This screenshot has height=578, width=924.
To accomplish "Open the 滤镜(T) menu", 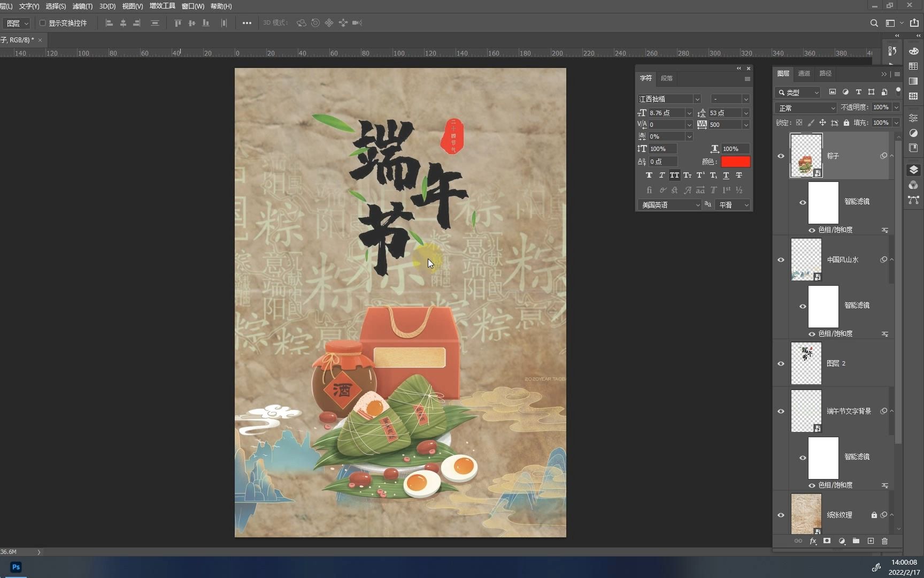I will pos(82,6).
